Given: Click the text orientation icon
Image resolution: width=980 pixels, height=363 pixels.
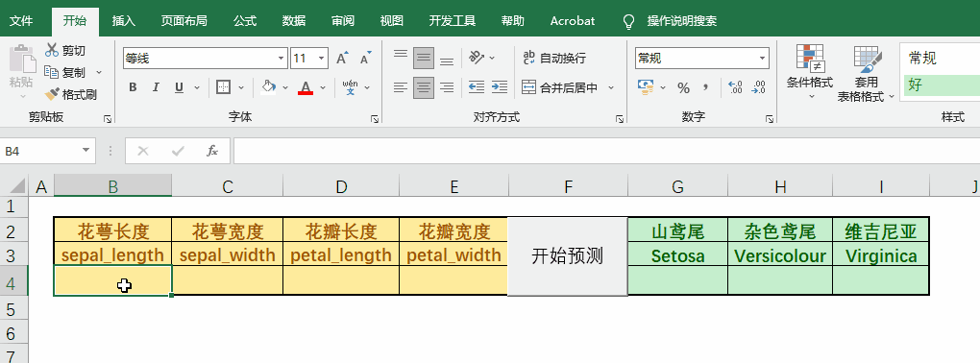Looking at the screenshot, I should click(477, 59).
